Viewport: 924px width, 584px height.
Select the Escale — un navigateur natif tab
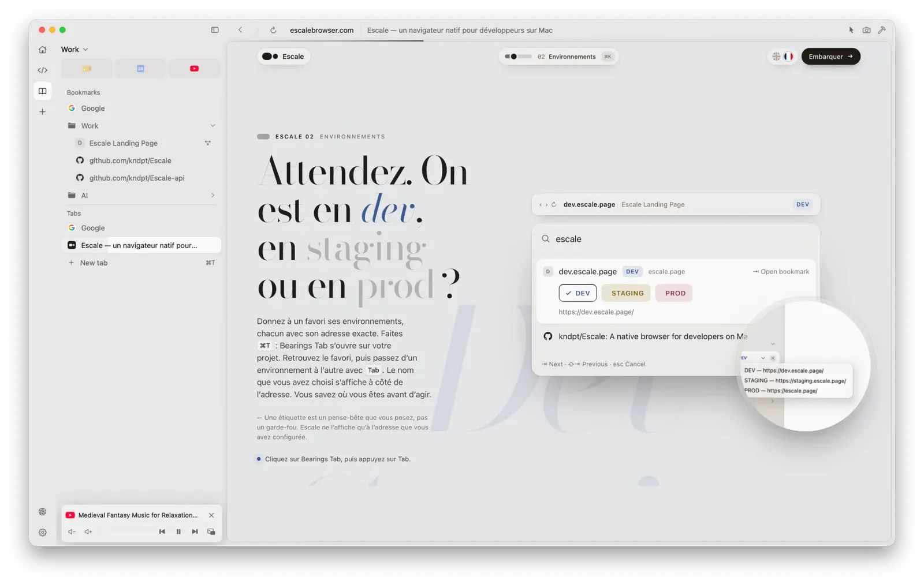click(x=140, y=245)
